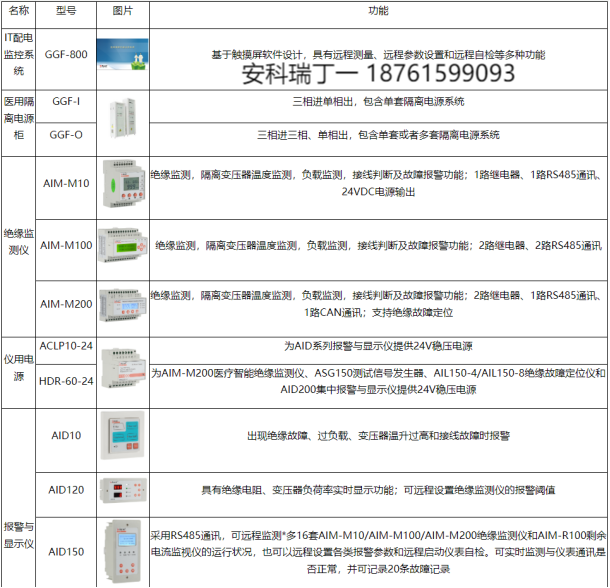Select the 报警与显示仪 name cell
Image resolution: width=610 pixels, height=588 pixels.
click(19, 498)
